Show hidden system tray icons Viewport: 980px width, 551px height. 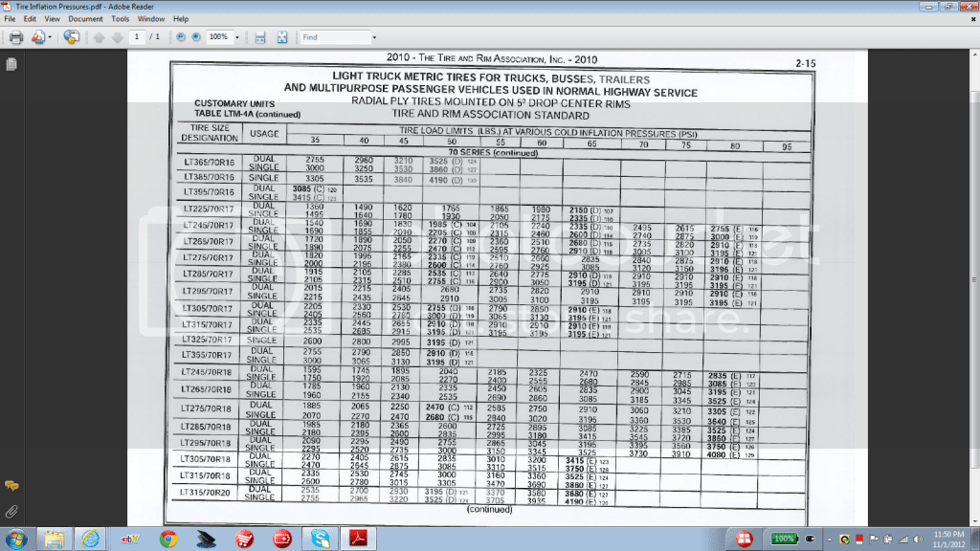coord(830,540)
